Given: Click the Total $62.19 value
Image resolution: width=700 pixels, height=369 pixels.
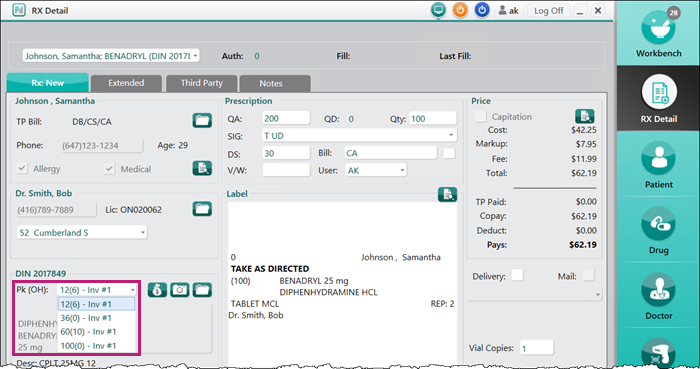Looking at the screenshot, I should tap(584, 173).
